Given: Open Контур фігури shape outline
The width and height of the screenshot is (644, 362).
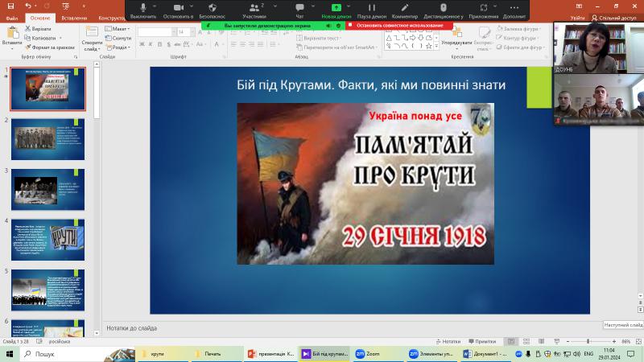Looking at the screenshot, I should (x=517, y=38).
